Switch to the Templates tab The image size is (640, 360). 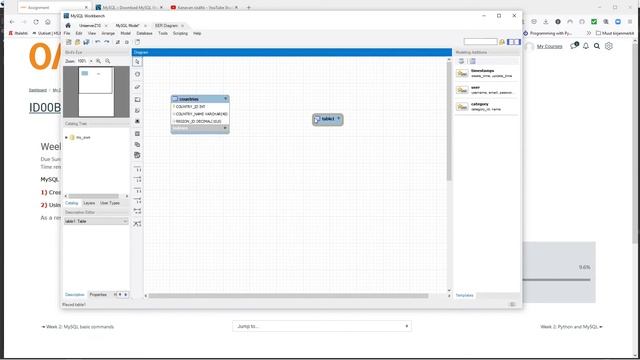464,296
